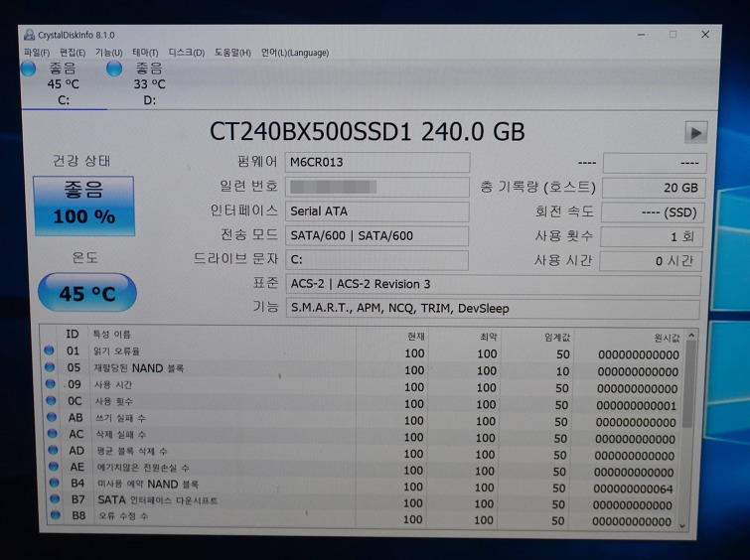
Task: Open the 디스크(D) menu
Action: coord(187,53)
